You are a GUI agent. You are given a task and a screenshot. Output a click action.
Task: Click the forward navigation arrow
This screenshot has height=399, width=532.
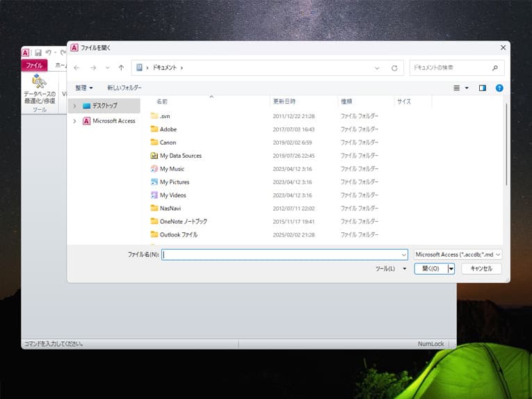click(x=92, y=68)
